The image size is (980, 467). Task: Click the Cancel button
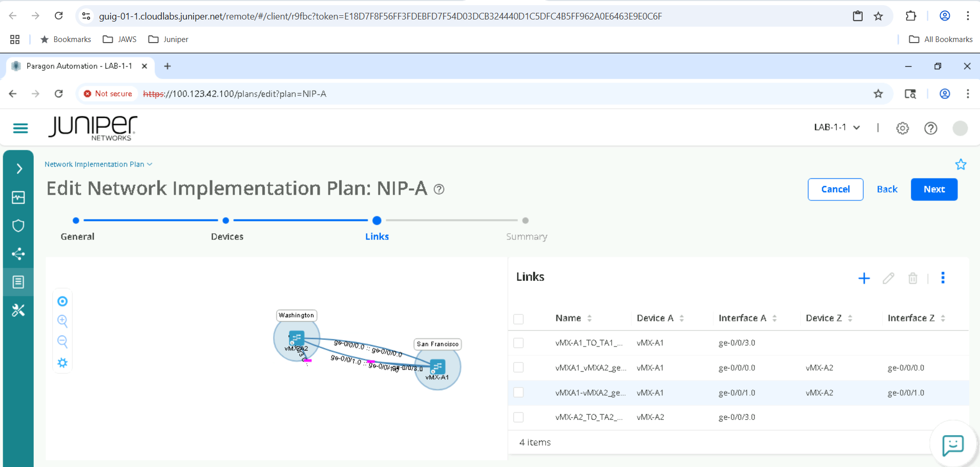click(835, 189)
